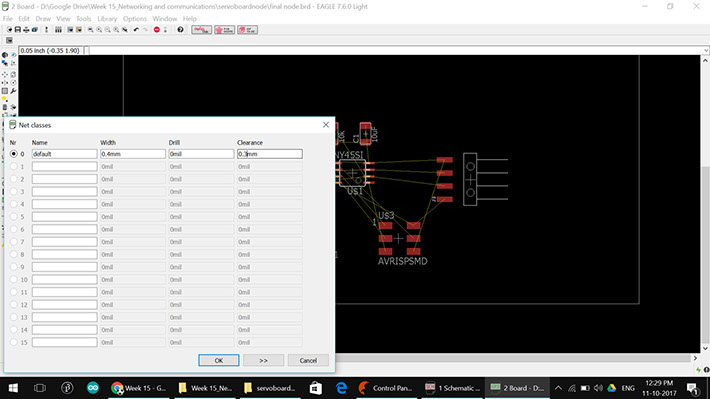Select the Group tool in left toolbar
The height and width of the screenshot is (399, 710).
click(x=5, y=91)
